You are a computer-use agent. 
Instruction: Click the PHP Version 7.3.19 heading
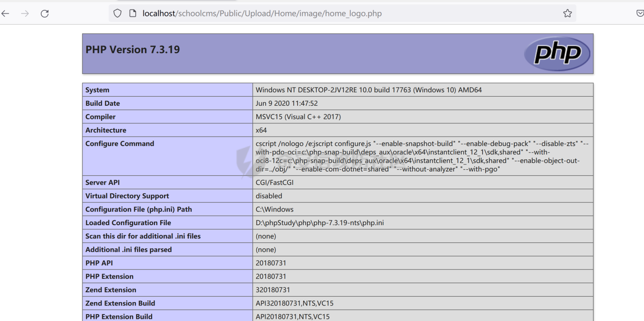[x=133, y=49]
